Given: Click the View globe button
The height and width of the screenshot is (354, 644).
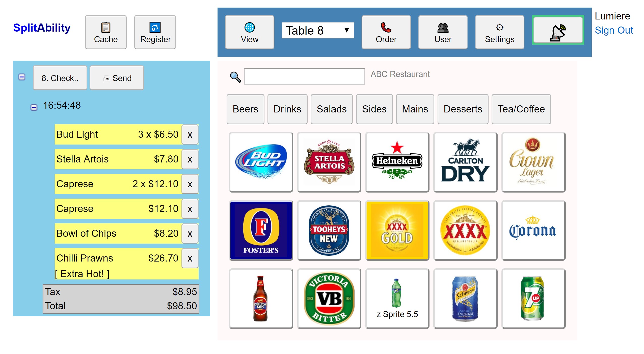Looking at the screenshot, I should [249, 33].
